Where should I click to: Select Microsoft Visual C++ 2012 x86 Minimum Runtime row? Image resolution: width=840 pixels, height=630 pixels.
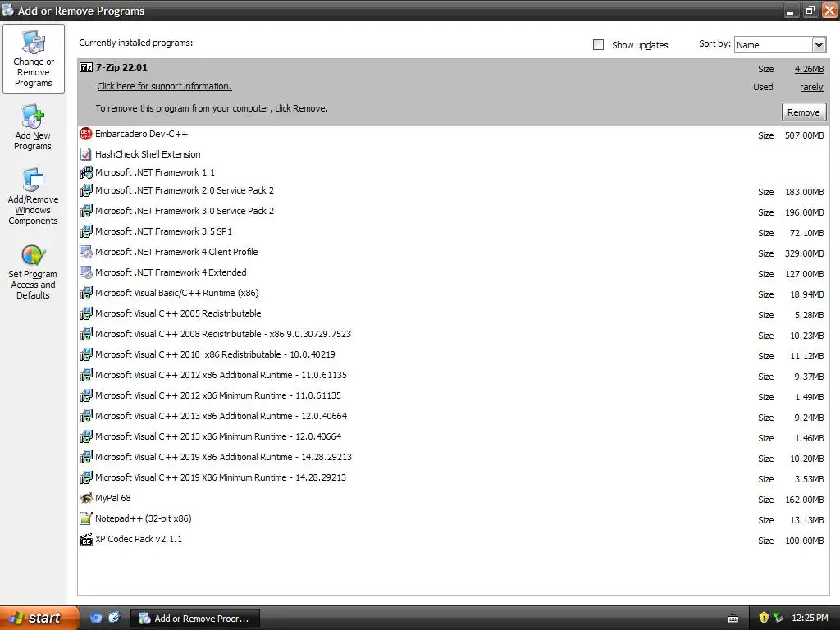tap(453, 396)
